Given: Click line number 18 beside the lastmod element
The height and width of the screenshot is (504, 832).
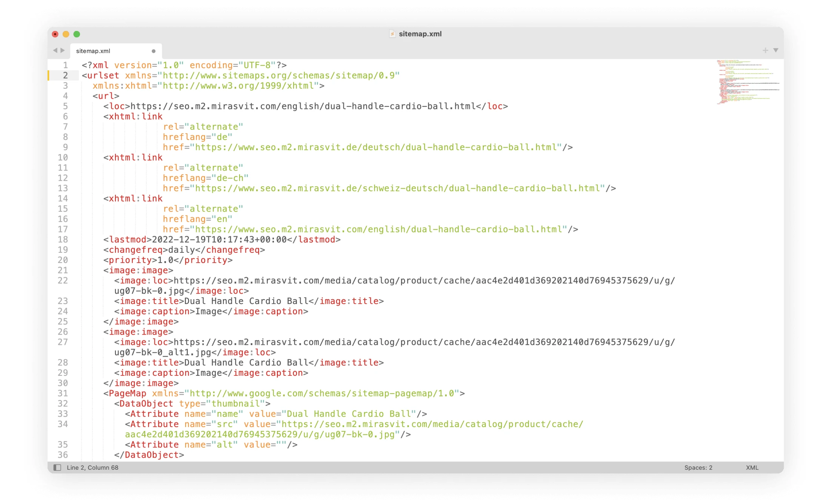Looking at the screenshot, I should (63, 240).
